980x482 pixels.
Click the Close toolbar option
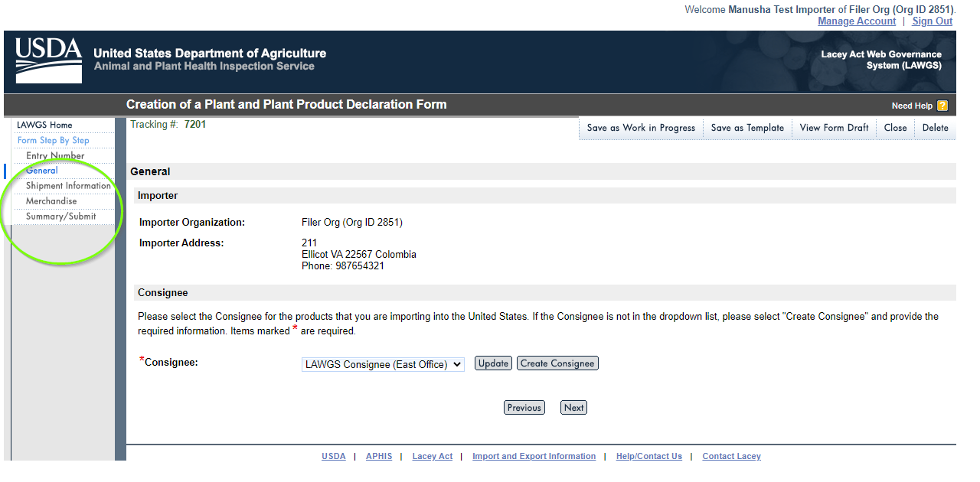[x=895, y=128]
